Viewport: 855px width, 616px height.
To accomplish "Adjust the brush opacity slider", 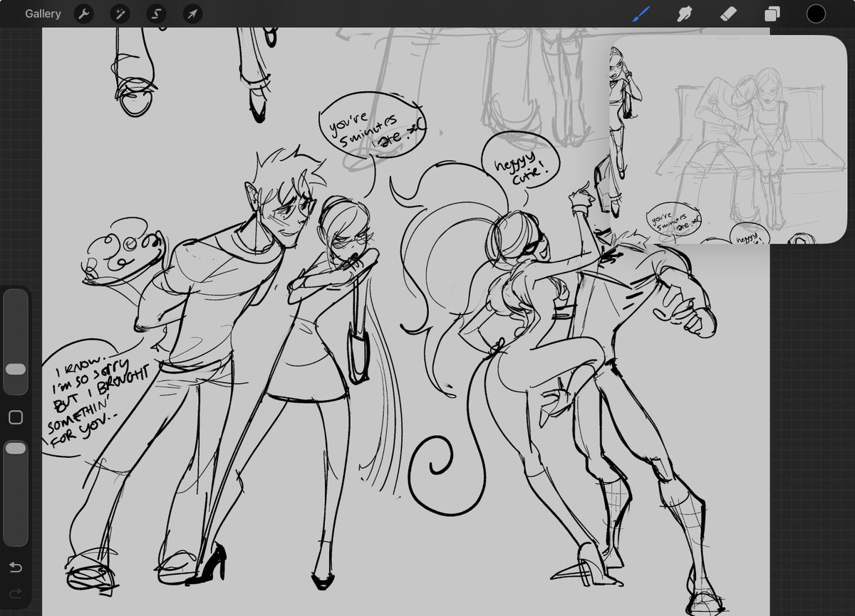I will (16, 493).
